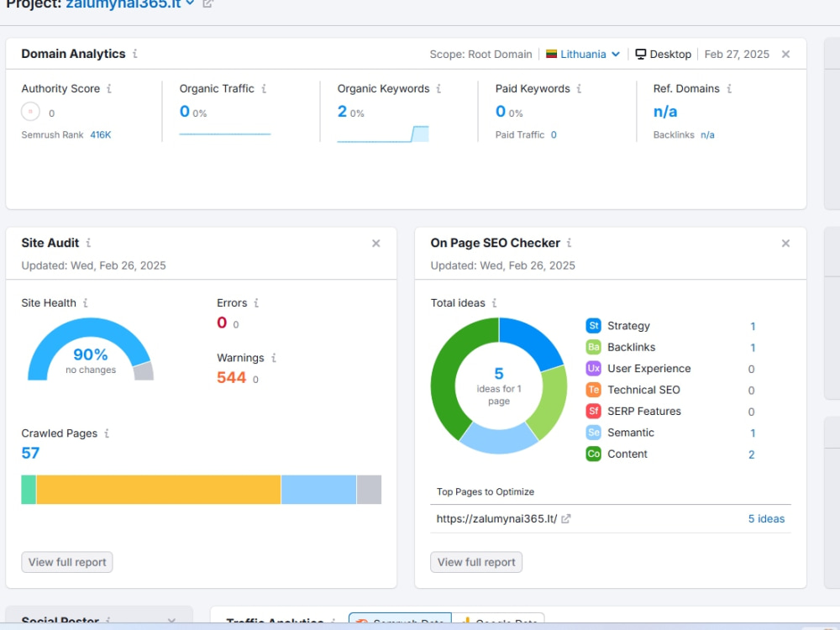Show Organic Traffic info icon
The width and height of the screenshot is (840, 630).
264,88
